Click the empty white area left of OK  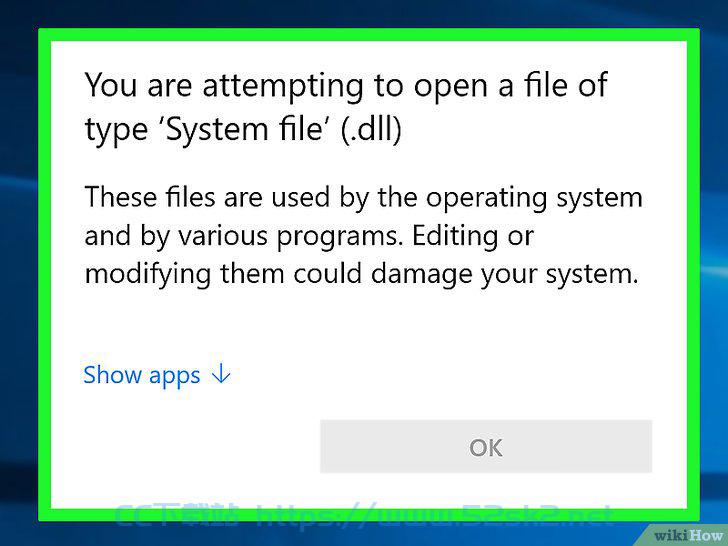tap(186, 447)
